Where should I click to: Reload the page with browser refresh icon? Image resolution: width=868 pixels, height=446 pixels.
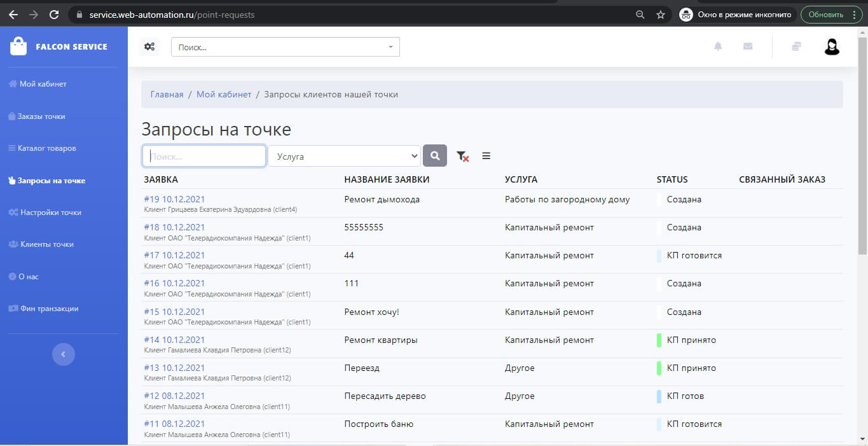pos(54,14)
